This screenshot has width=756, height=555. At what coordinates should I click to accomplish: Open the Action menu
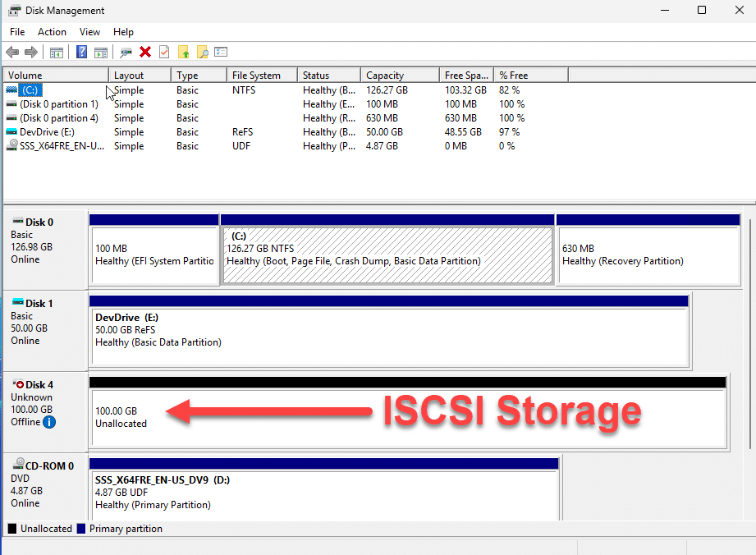click(52, 31)
